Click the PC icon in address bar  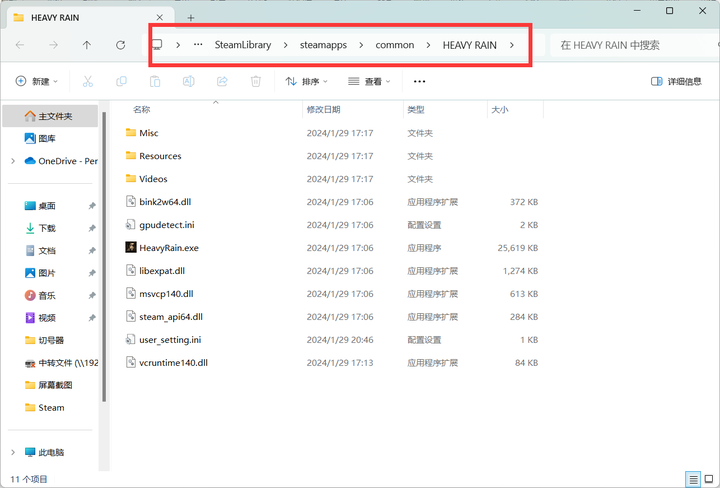(157, 45)
